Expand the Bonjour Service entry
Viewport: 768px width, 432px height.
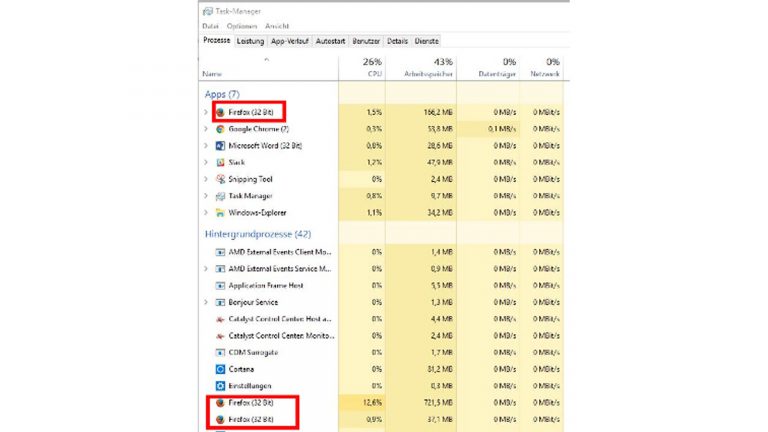(x=206, y=302)
